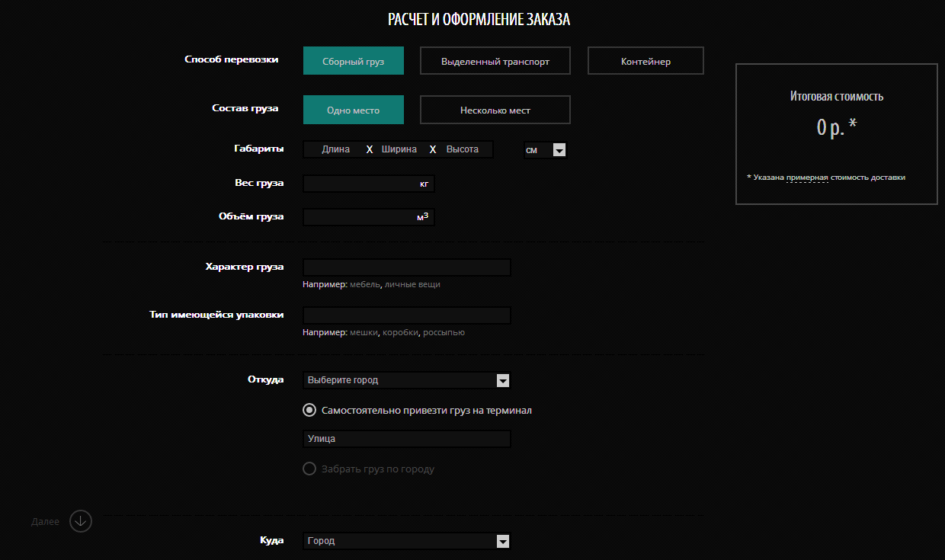Expand the Куда city dropdown
Screen dimensions: 945x560
tap(406, 541)
